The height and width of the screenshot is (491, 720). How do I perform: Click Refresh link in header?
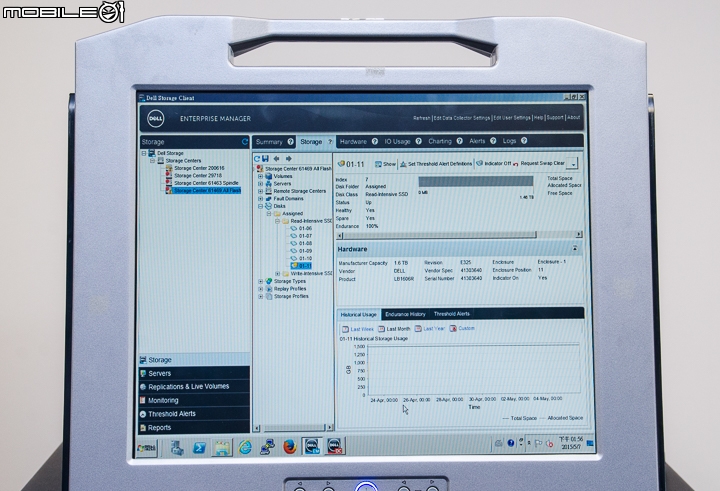[x=422, y=118]
